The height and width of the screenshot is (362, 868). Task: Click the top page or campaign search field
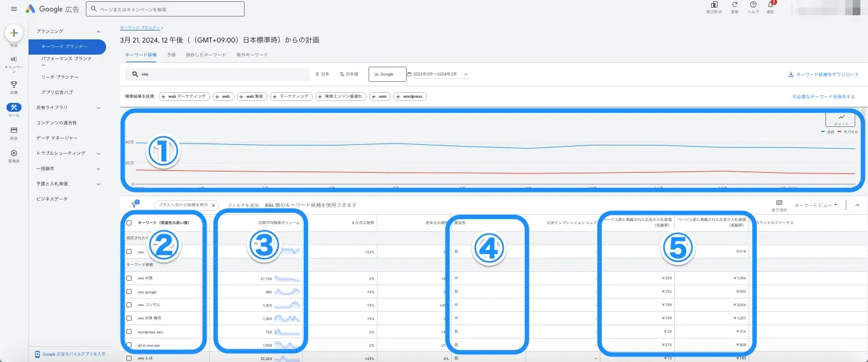[165, 9]
